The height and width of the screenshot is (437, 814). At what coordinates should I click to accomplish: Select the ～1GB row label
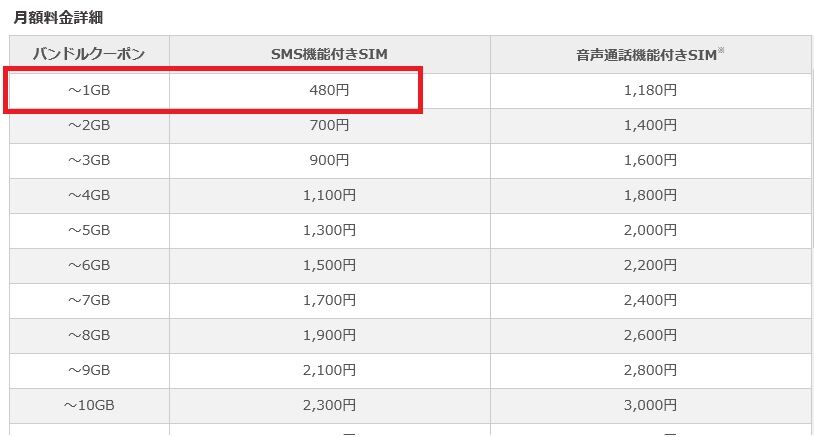[x=89, y=90]
